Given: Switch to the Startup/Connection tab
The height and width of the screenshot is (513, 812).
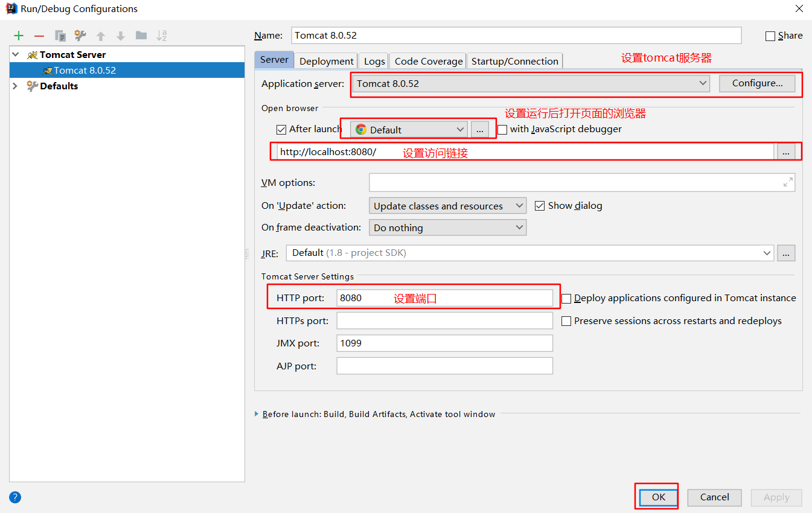Looking at the screenshot, I should click(515, 61).
